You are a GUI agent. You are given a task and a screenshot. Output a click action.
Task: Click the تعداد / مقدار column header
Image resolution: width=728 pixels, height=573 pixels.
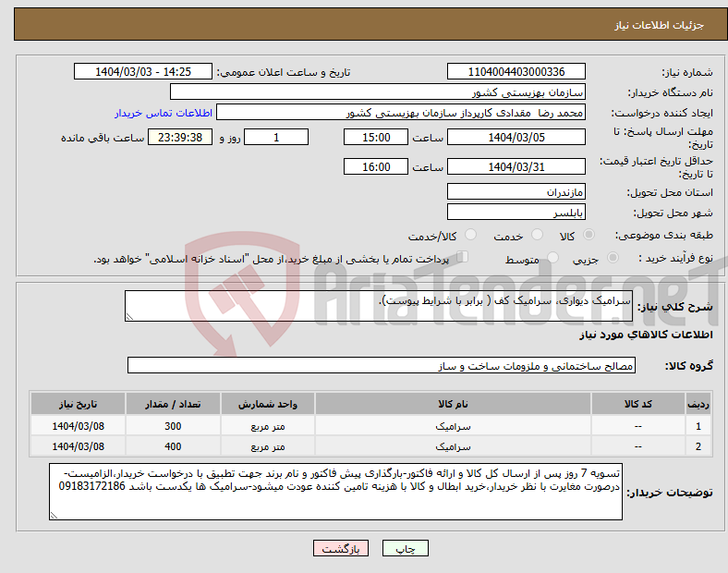click(173, 404)
